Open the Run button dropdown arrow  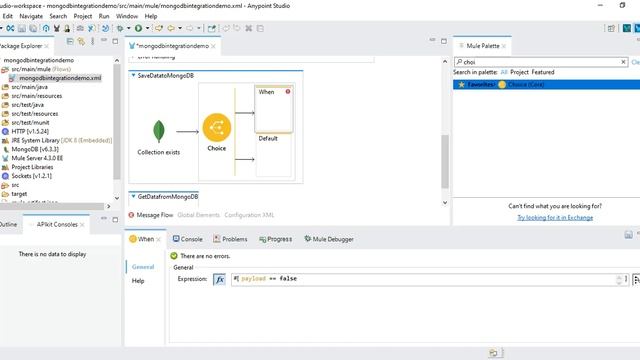pyautogui.click(x=147, y=28)
